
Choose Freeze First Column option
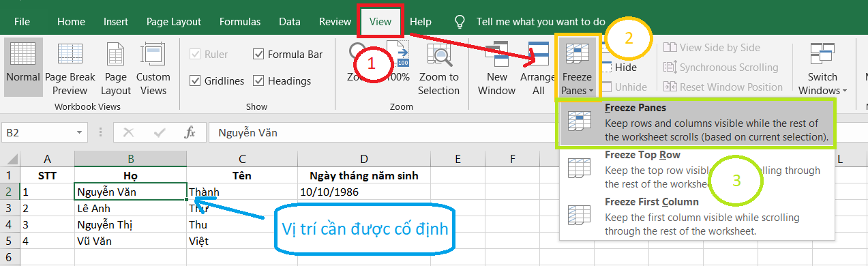(x=697, y=217)
